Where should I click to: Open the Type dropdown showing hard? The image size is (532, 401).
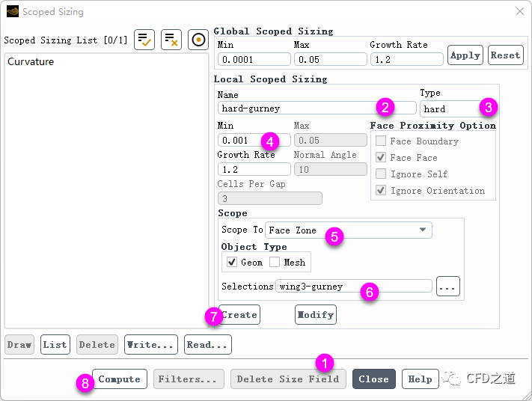tap(458, 109)
